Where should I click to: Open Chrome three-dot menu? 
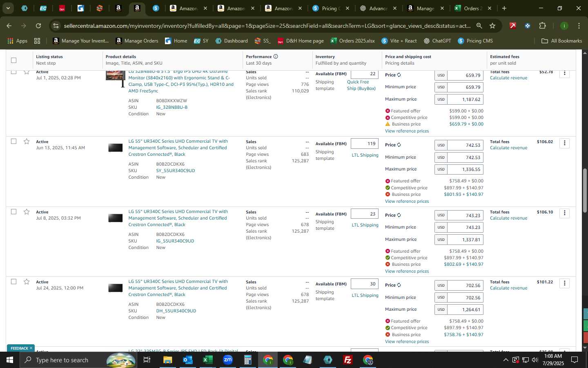579,26
